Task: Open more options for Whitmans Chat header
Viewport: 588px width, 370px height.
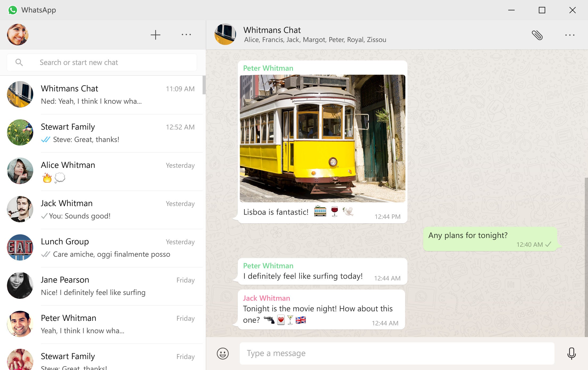Action: 570,35
